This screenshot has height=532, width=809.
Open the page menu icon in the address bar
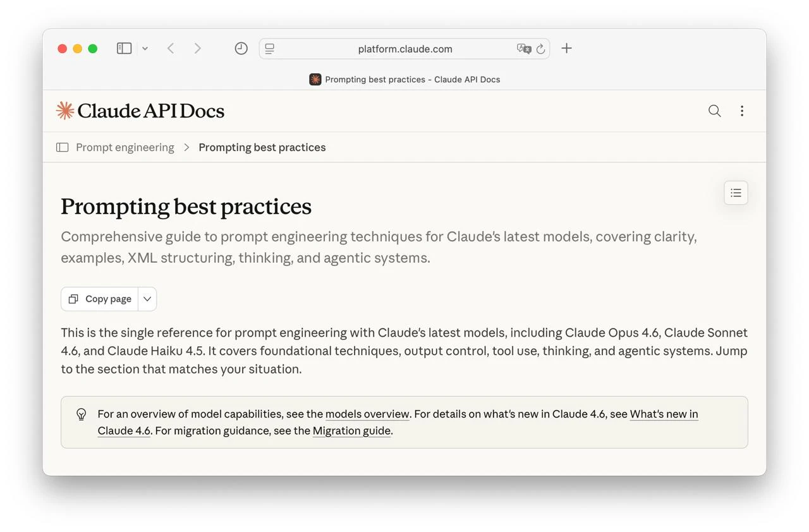(x=270, y=49)
